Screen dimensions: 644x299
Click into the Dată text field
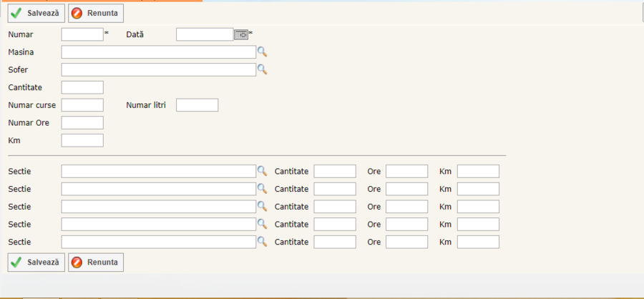pyautogui.click(x=205, y=34)
